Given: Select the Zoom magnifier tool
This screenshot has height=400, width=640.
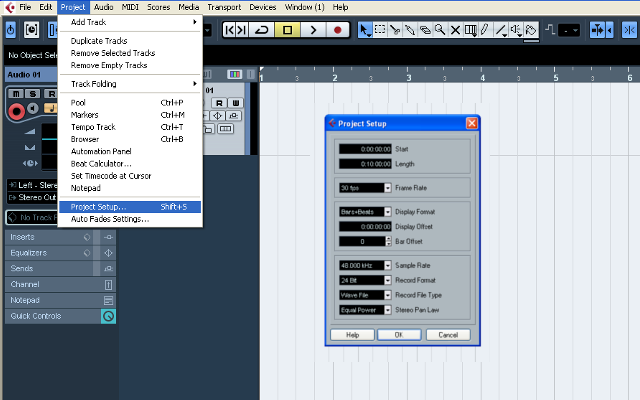Looking at the screenshot, I should (440, 30).
